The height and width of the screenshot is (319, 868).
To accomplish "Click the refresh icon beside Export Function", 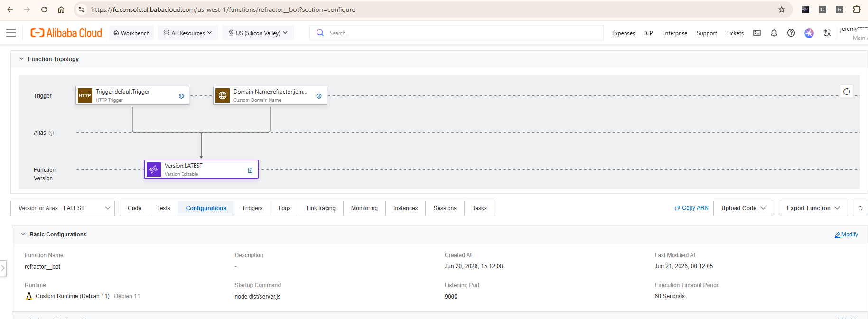I will [860, 208].
